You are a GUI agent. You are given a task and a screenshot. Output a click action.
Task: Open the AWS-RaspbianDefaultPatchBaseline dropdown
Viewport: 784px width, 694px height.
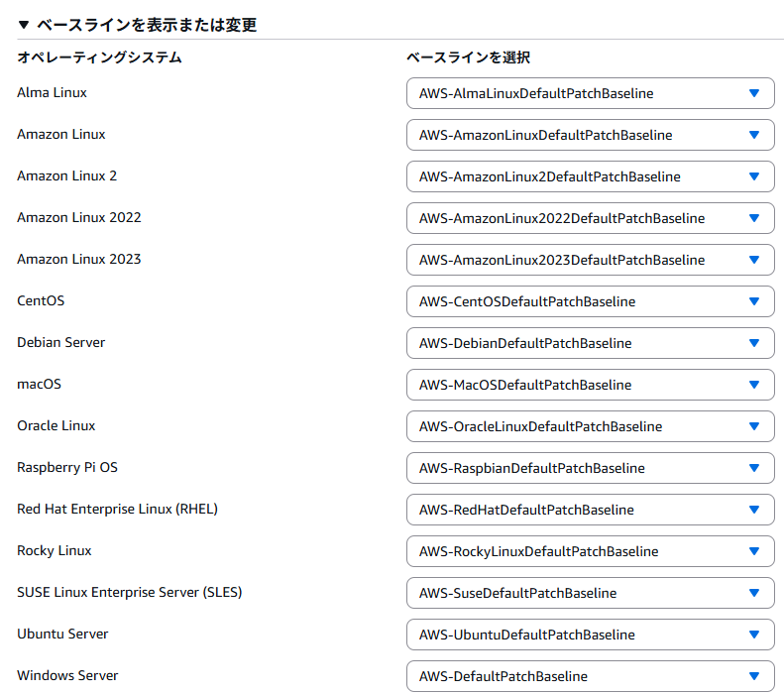click(x=590, y=468)
